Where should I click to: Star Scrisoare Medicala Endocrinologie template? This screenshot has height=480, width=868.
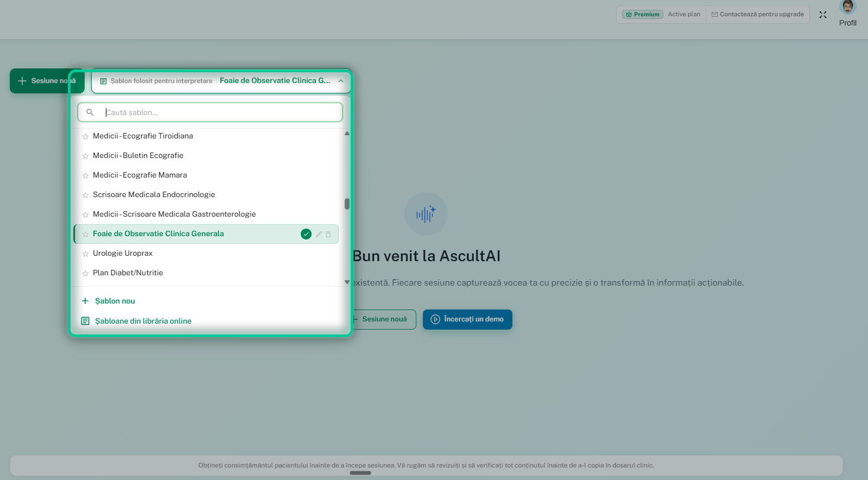85,195
